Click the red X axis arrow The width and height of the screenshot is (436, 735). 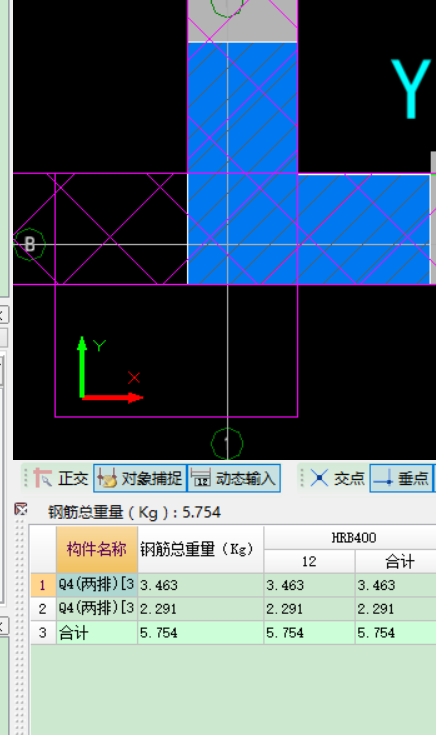(x=113, y=398)
